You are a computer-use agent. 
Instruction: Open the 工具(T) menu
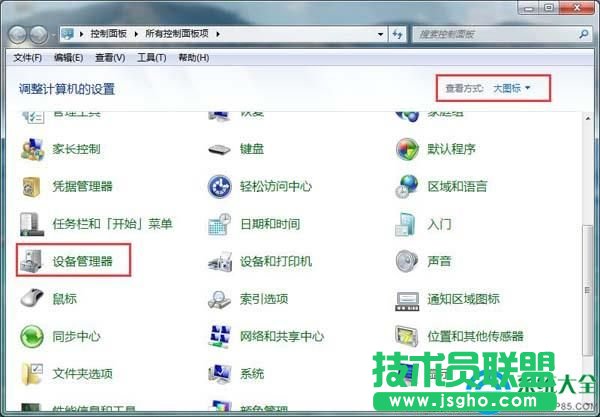tap(152, 58)
